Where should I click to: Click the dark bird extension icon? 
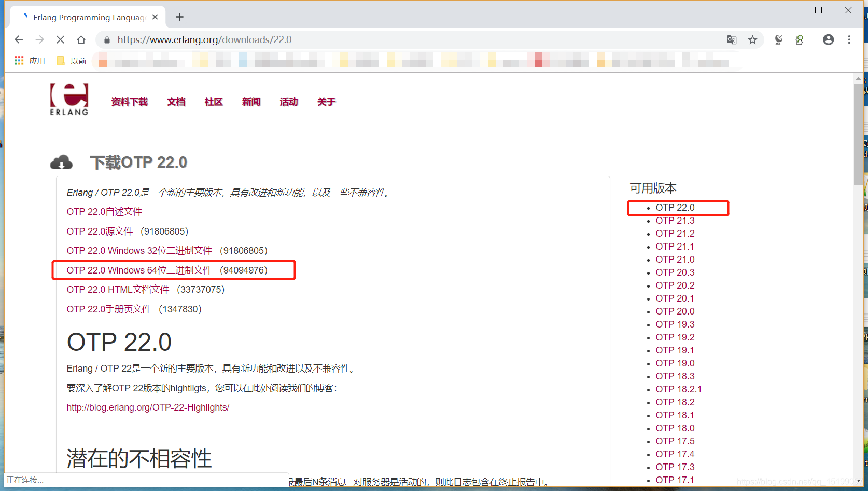coord(778,40)
